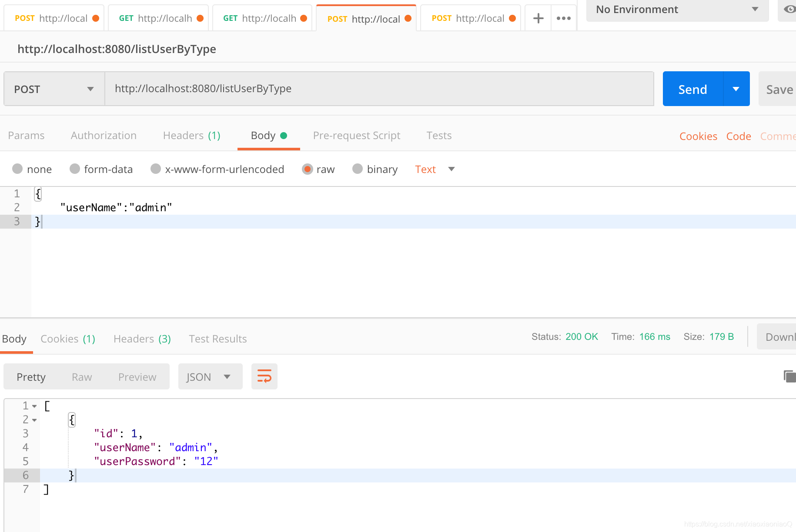The height and width of the screenshot is (532, 796).
Task: Click the 179 B size value
Action: [x=722, y=337]
